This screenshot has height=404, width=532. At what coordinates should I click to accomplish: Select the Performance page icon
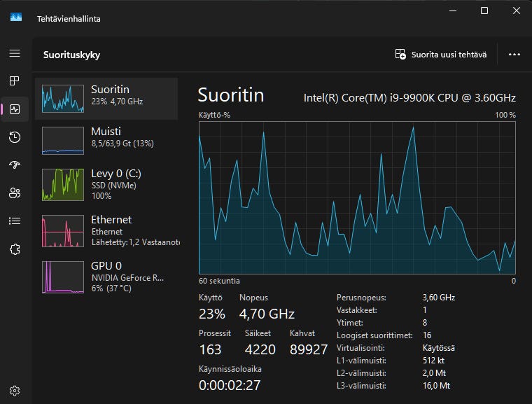point(15,109)
